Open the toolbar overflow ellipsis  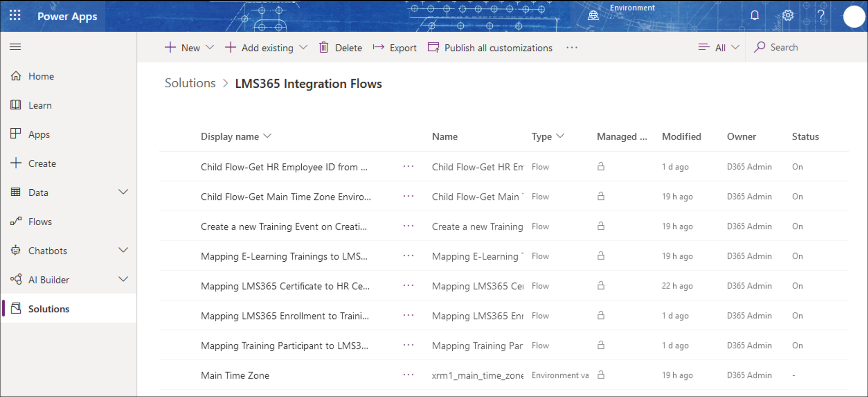pos(572,48)
